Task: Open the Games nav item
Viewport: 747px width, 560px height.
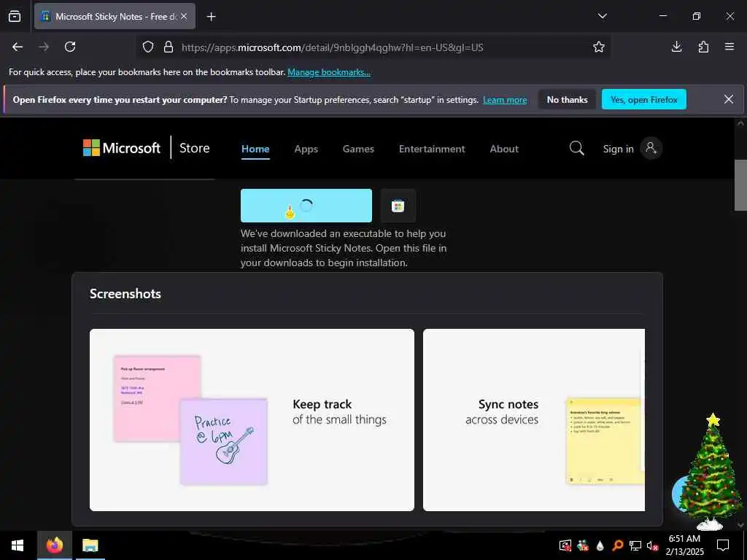Action: (x=358, y=149)
